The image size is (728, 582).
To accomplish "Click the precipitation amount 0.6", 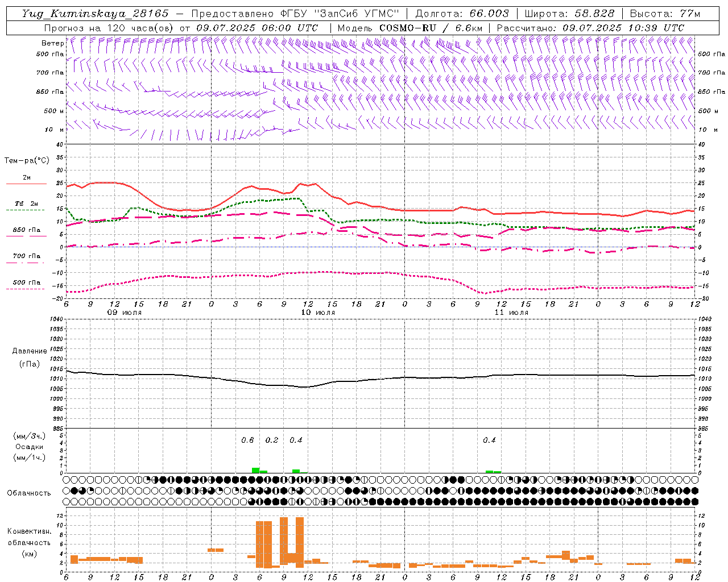I will click(x=247, y=440).
